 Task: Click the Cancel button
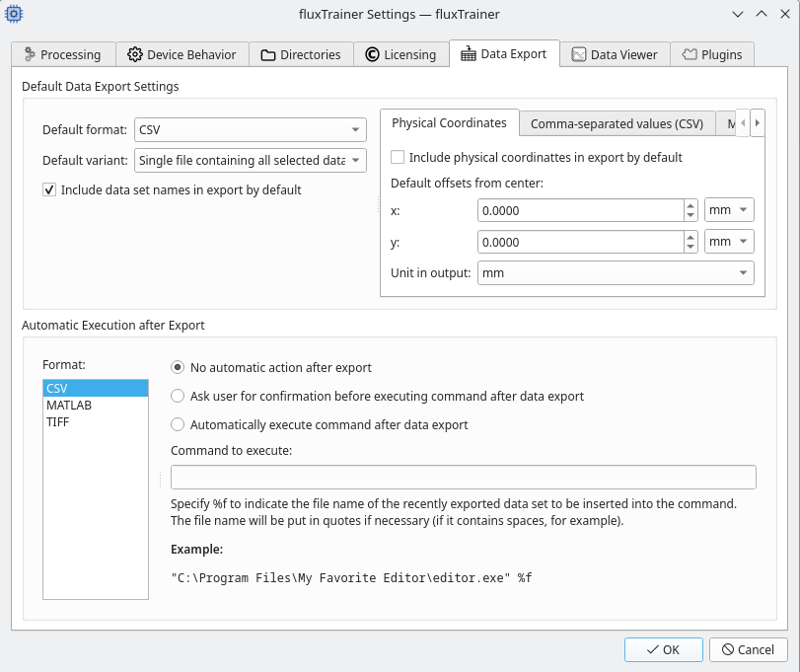[x=748, y=649]
